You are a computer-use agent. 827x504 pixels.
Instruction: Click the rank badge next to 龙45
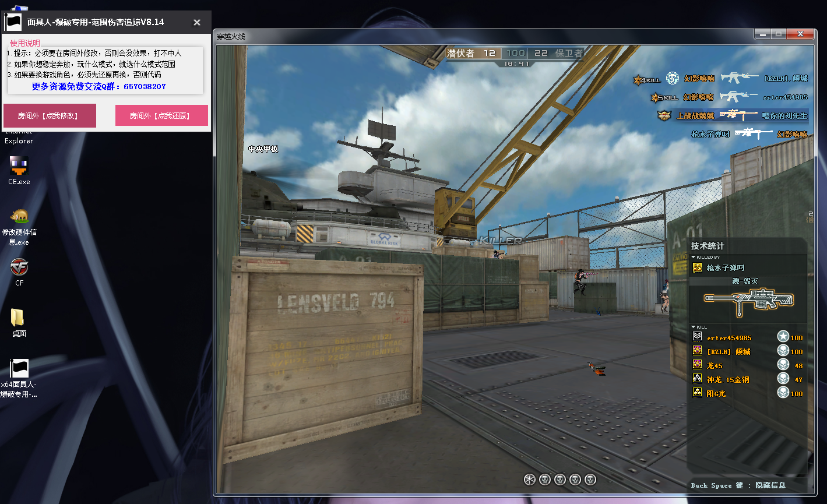click(697, 365)
